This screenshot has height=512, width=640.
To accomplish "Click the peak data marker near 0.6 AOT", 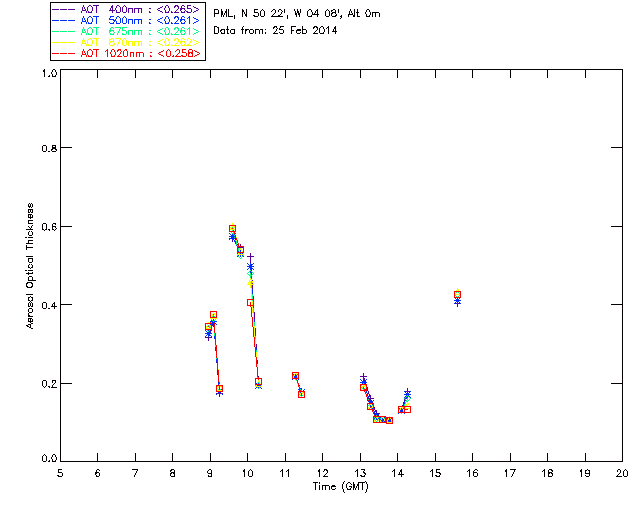I will point(232,229).
